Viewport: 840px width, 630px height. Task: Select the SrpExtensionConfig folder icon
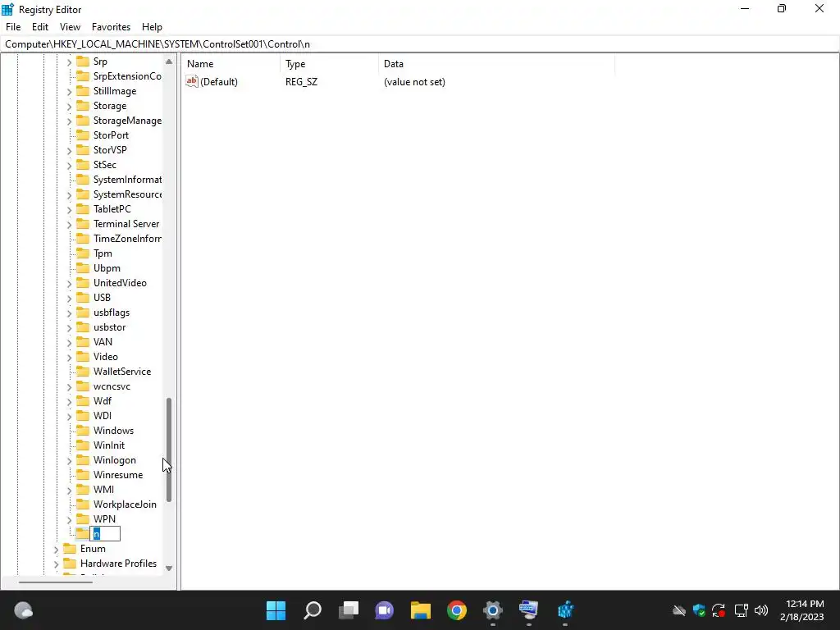point(83,76)
